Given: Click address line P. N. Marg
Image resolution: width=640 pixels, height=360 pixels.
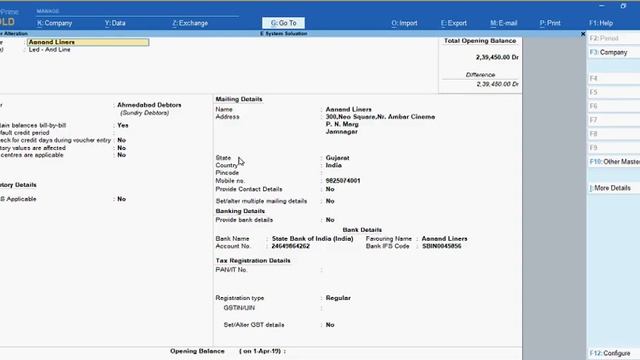Looking at the screenshot, I should 342,124.
